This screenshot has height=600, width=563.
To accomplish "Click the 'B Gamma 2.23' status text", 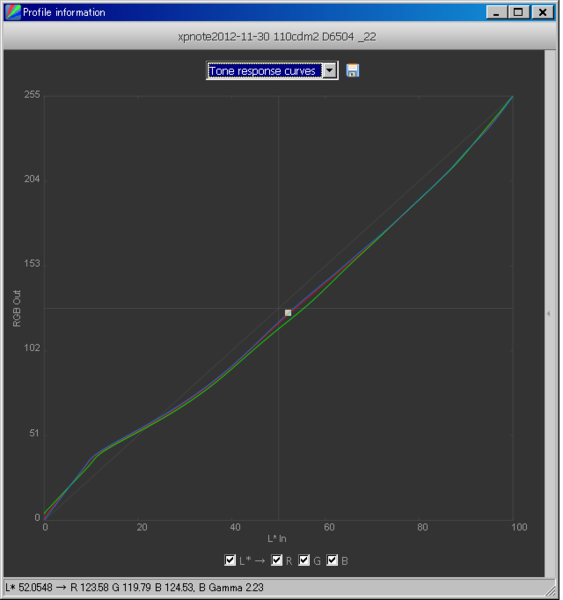I will (x=232, y=589).
